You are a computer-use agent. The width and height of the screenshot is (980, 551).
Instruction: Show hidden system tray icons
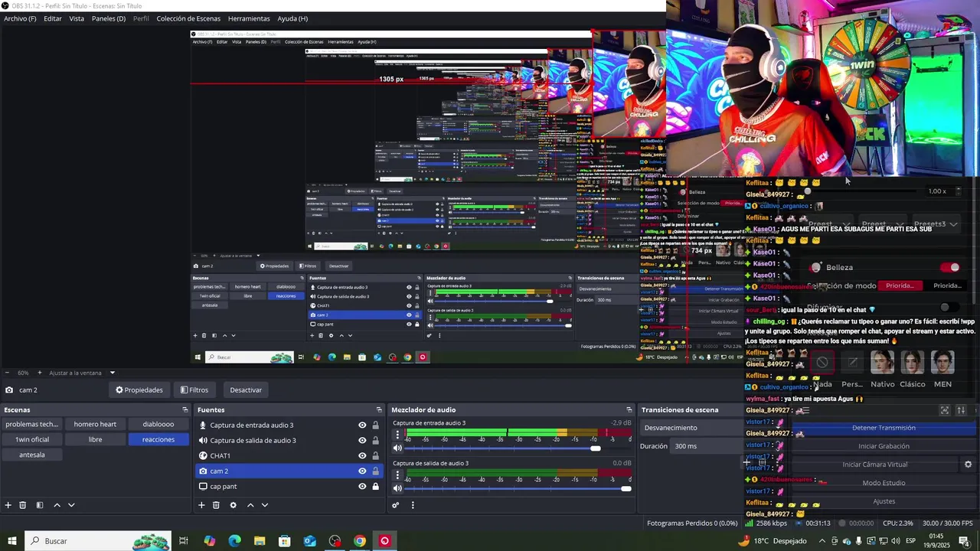point(822,541)
